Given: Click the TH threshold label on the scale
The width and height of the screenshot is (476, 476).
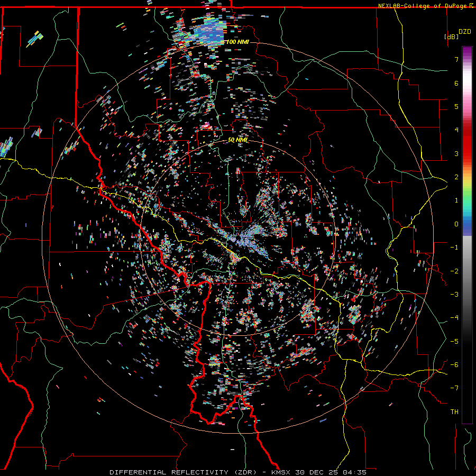Looking at the screenshot, I should (x=454, y=412).
